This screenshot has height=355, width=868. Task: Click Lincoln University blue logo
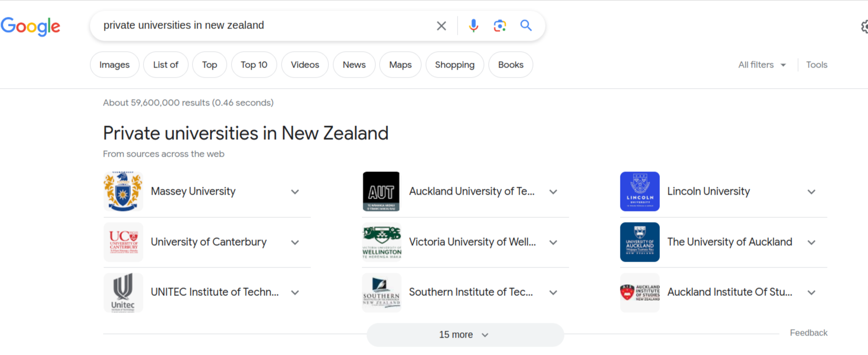click(x=640, y=191)
